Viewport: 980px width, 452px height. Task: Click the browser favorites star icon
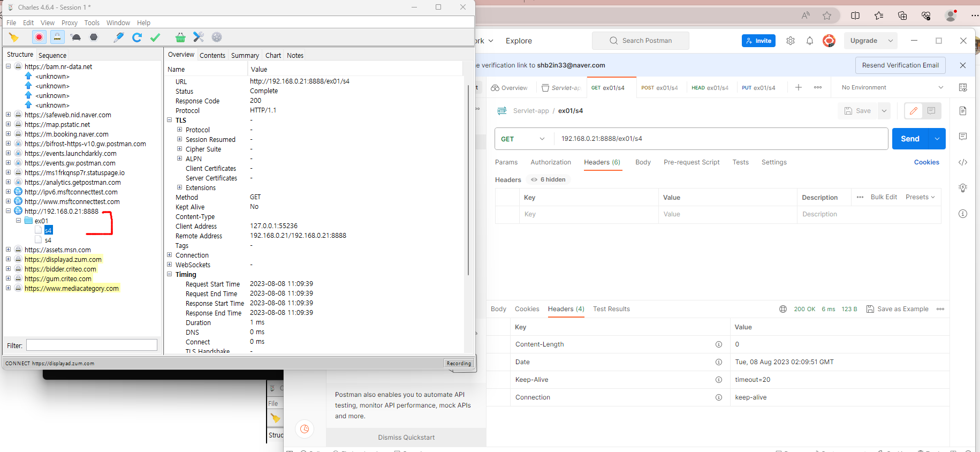pos(827,16)
